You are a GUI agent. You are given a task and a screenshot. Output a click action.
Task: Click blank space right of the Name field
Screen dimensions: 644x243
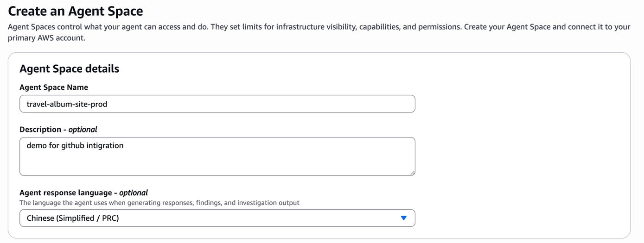point(519,104)
